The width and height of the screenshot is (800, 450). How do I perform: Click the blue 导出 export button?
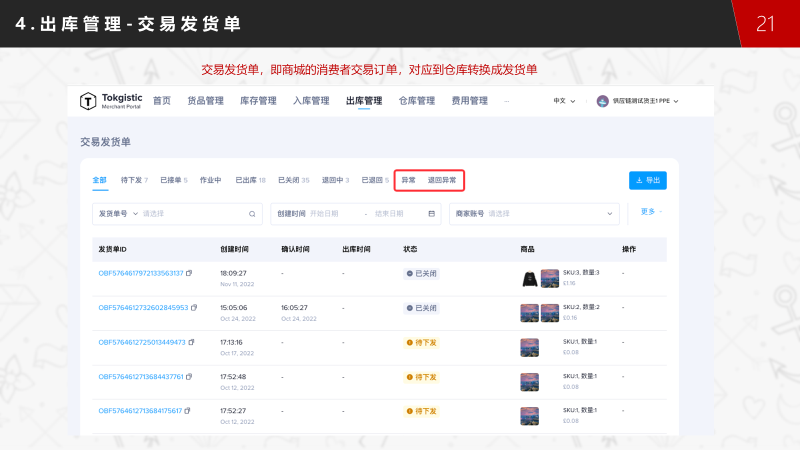[x=647, y=180]
